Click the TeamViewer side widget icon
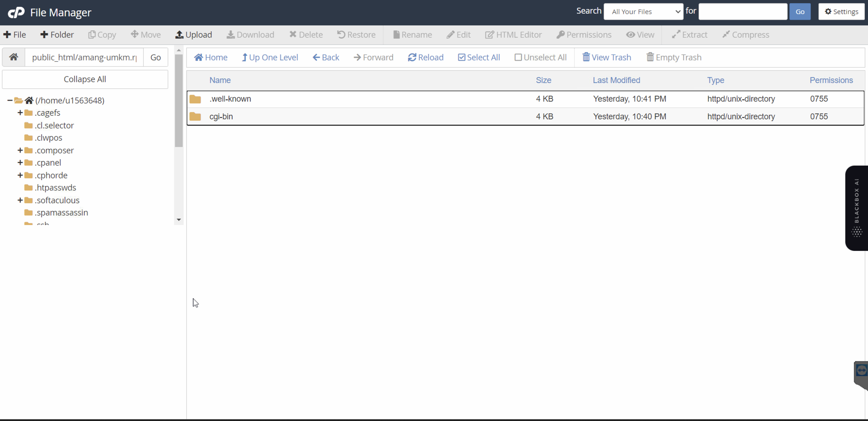Screen dimensions: 868x421 pyautogui.click(x=861, y=370)
